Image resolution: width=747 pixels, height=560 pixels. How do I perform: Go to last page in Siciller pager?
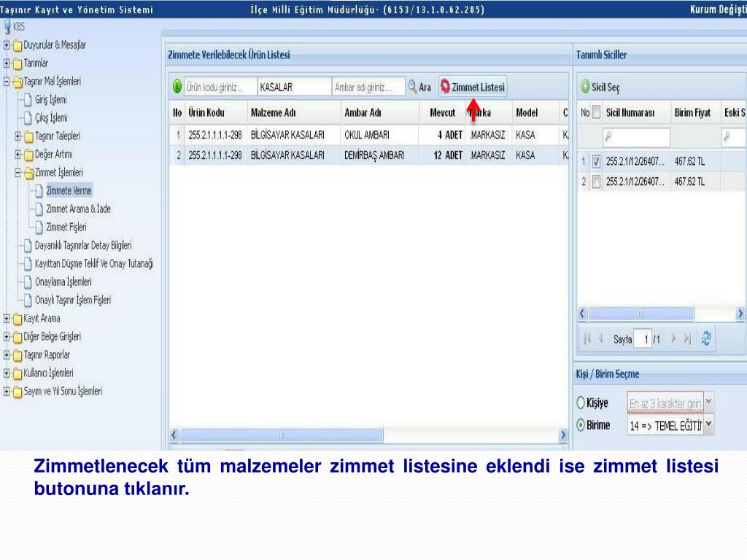click(686, 338)
